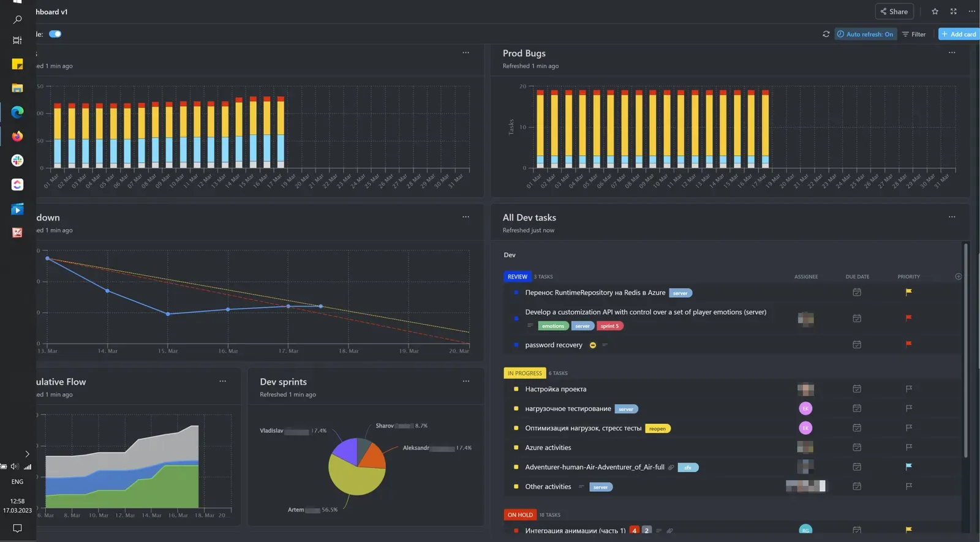Click red priority flag on customization API task

909,318
